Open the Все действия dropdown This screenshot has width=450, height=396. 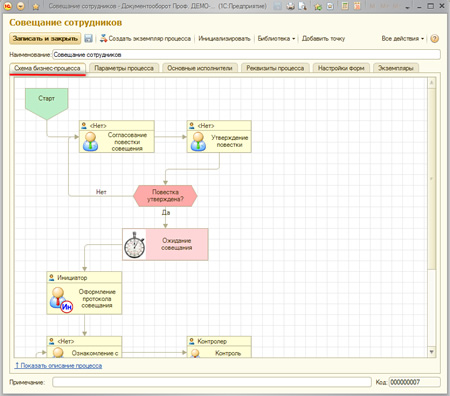(x=403, y=39)
